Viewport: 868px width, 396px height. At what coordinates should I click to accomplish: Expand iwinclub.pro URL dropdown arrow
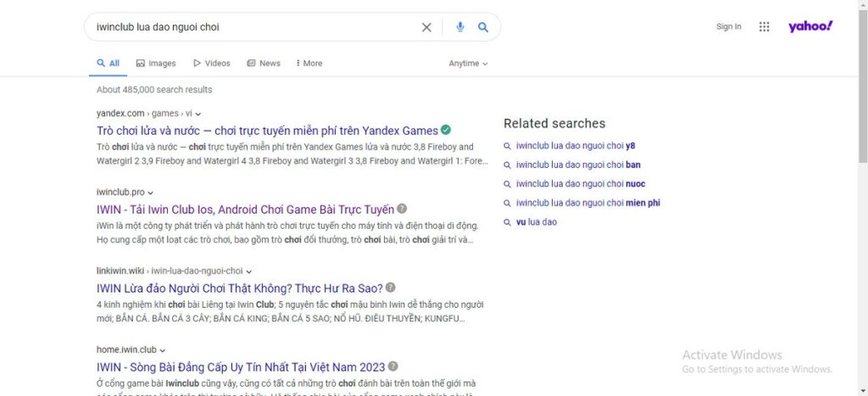pos(151,192)
